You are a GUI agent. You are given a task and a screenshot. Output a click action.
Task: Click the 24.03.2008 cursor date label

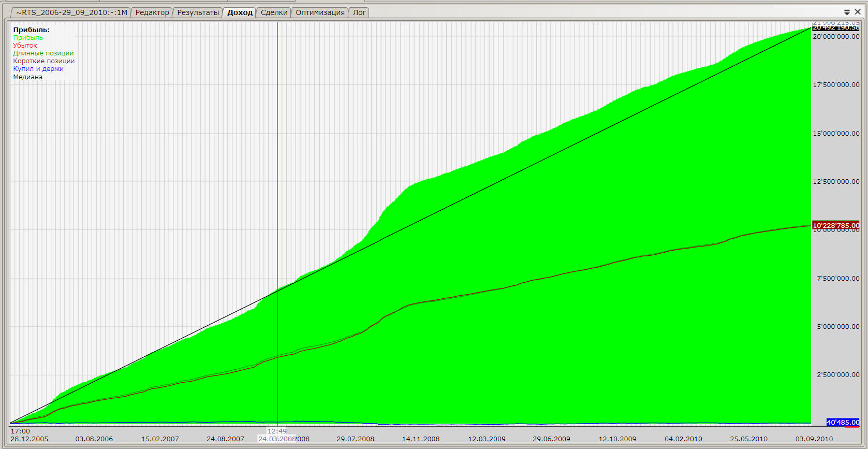coord(277,439)
